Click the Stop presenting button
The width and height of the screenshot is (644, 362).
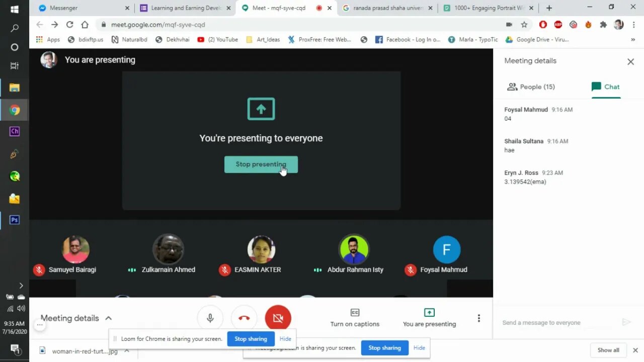pyautogui.click(x=261, y=164)
